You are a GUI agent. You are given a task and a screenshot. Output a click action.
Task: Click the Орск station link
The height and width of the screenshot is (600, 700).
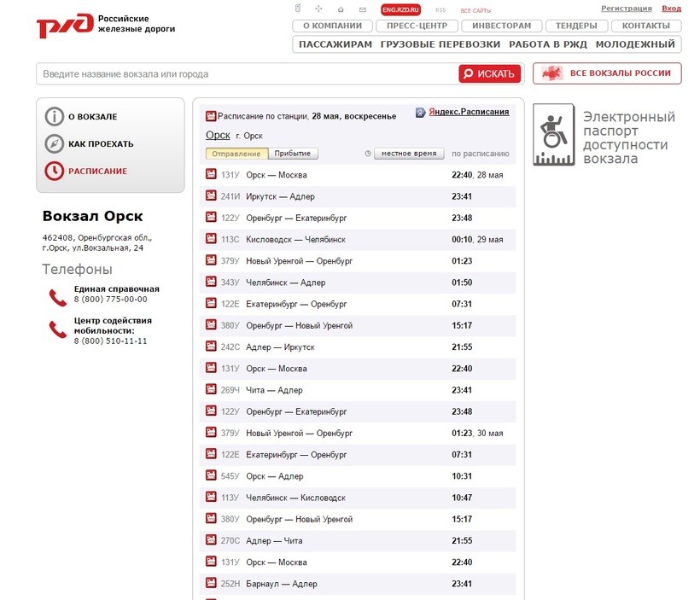pyautogui.click(x=218, y=135)
